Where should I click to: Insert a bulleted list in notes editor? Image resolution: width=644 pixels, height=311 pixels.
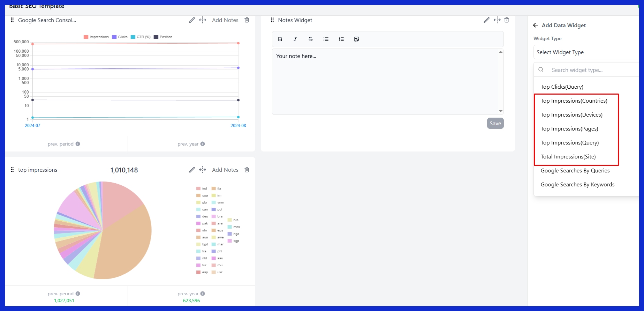[326, 39]
